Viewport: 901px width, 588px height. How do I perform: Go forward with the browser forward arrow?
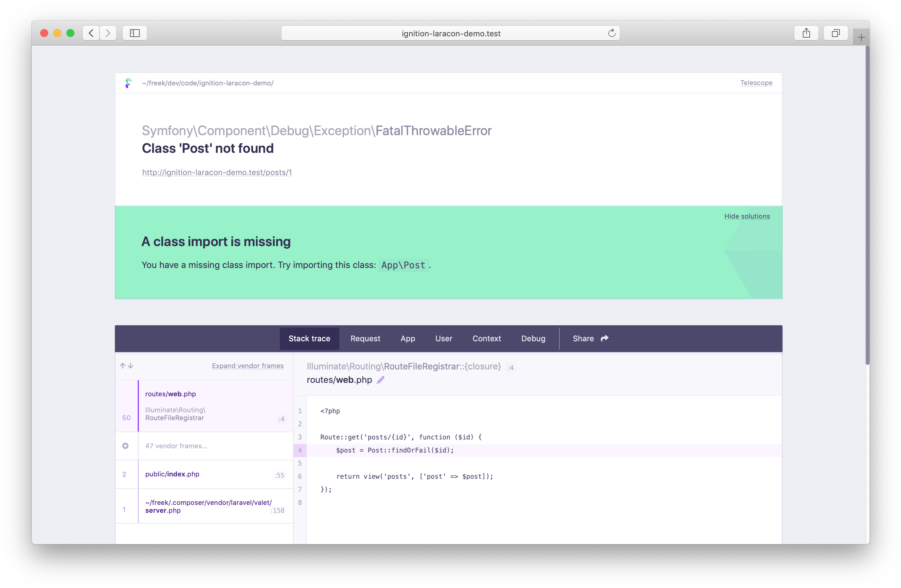tap(108, 33)
